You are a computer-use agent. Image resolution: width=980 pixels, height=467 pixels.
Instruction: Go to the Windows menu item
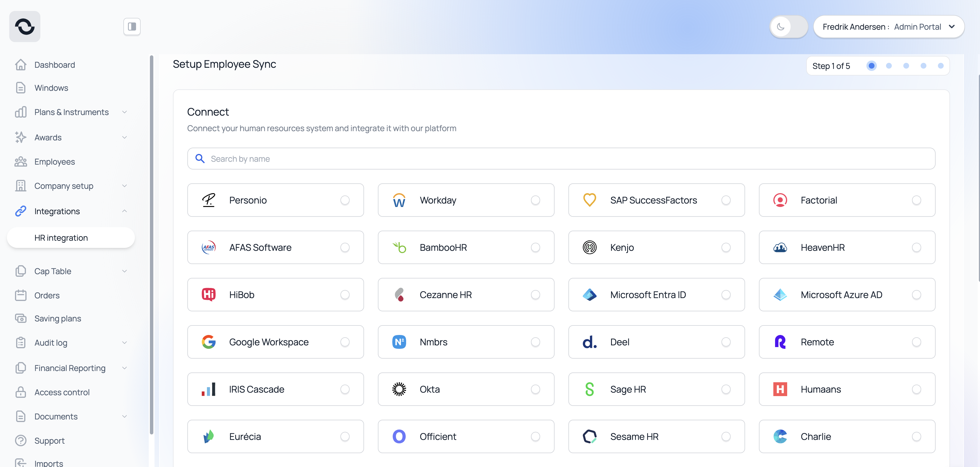pos(51,88)
